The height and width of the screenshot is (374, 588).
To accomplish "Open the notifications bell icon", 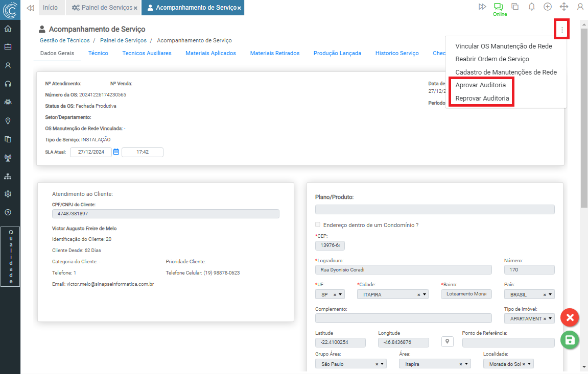I will tap(531, 7).
